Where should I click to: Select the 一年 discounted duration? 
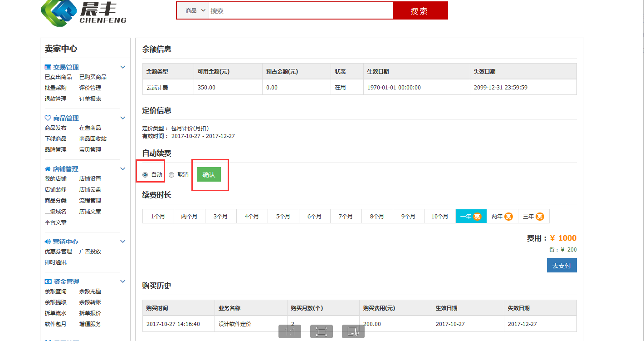click(471, 216)
